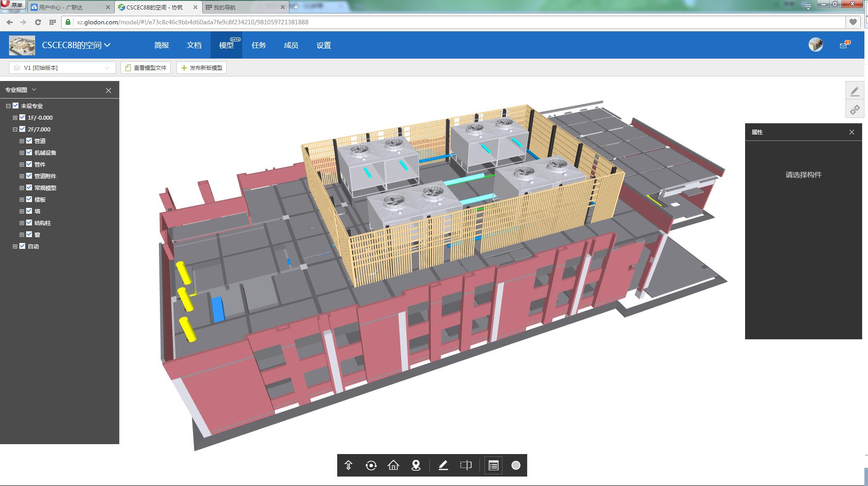The height and width of the screenshot is (486, 868).
Task: Click 发布新版模型 button
Action: [x=201, y=67]
